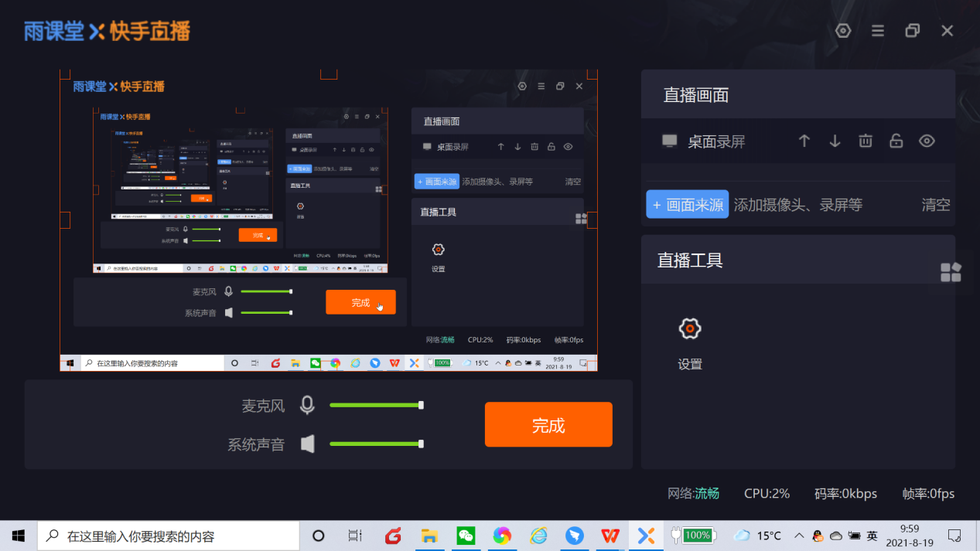Open the Windows Start menu
Viewport: 980px width, 551px height.
(x=19, y=536)
